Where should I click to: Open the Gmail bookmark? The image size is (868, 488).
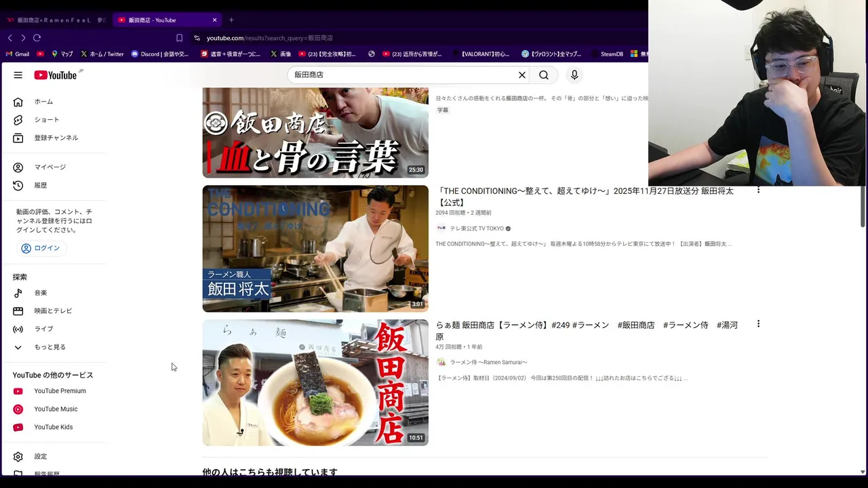[x=18, y=54]
